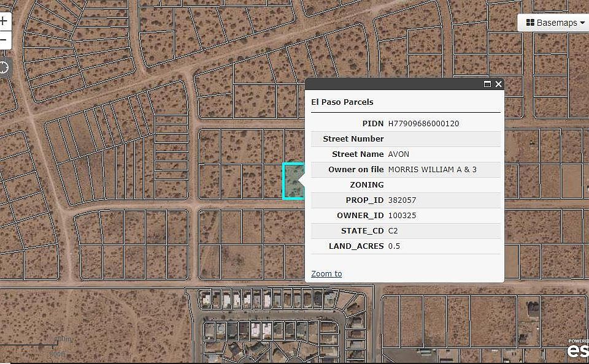Image resolution: width=589 pixels, height=364 pixels.
Task: Click owner name MORRIS WILLIAM A & 3
Action: (433, 170)
